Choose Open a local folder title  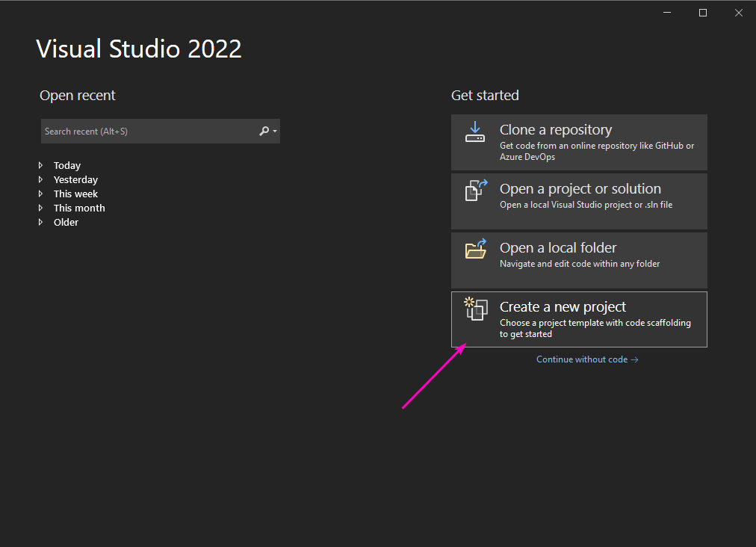(x=558, y=248)
